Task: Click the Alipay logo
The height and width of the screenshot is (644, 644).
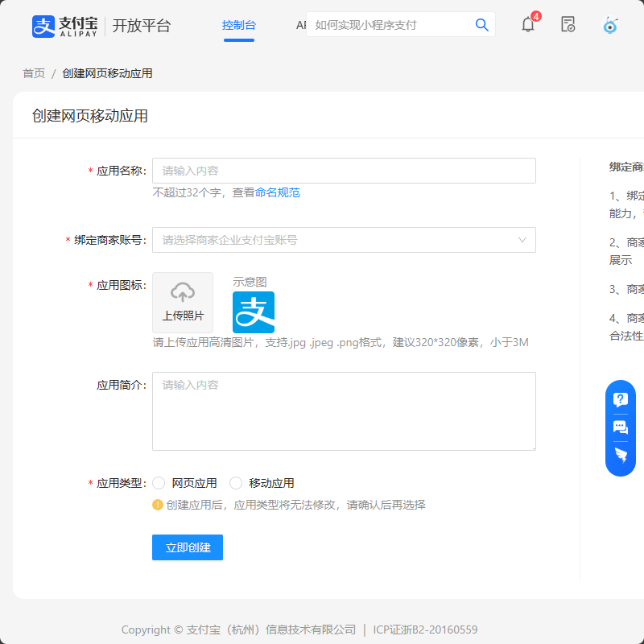Action: click(64, 26)
